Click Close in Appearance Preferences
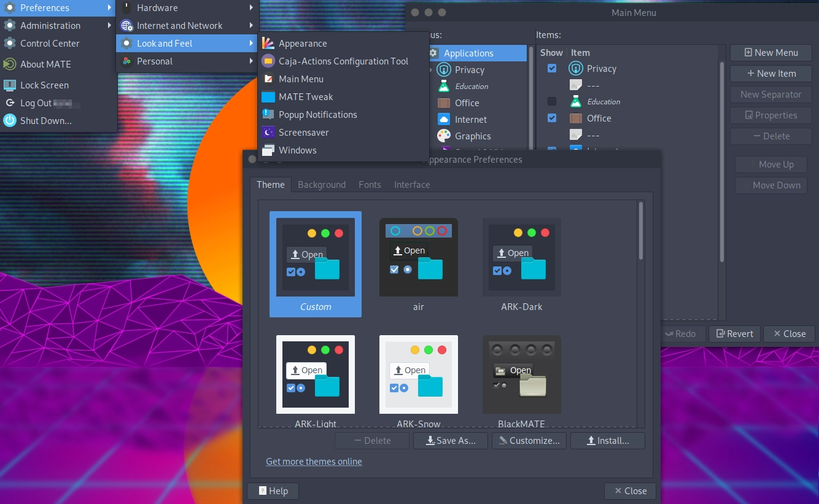819x504 pixels. [x=630, y=491]
